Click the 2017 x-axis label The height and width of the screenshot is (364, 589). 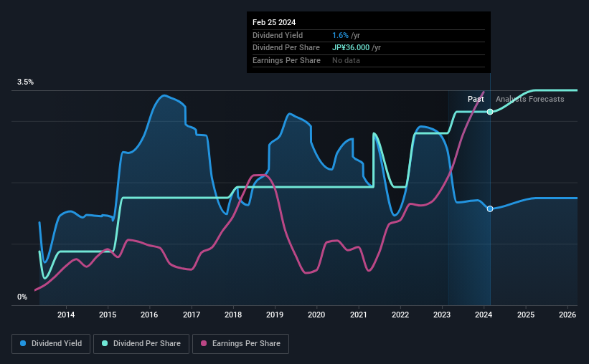click(192, 315)
